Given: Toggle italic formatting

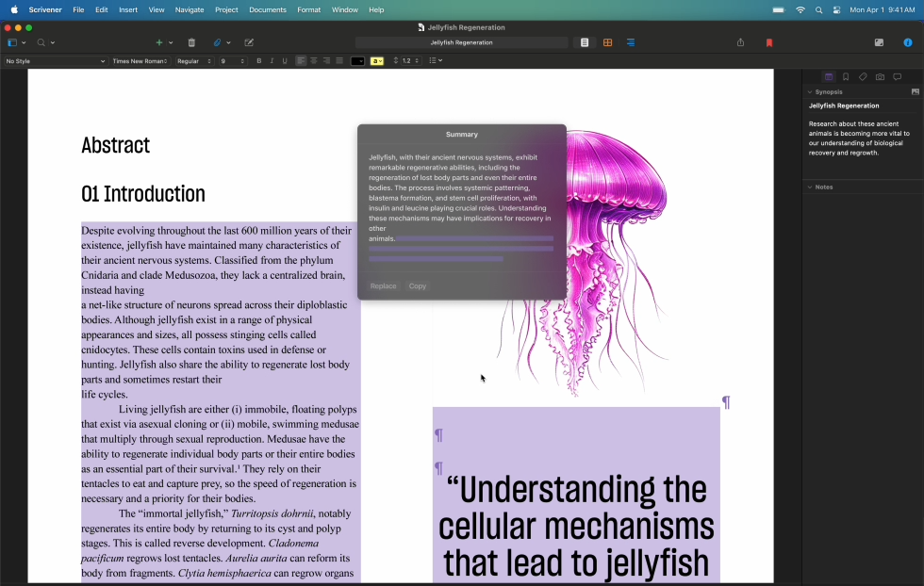Looking at the screenshot, I should click(x=272, y=61).
